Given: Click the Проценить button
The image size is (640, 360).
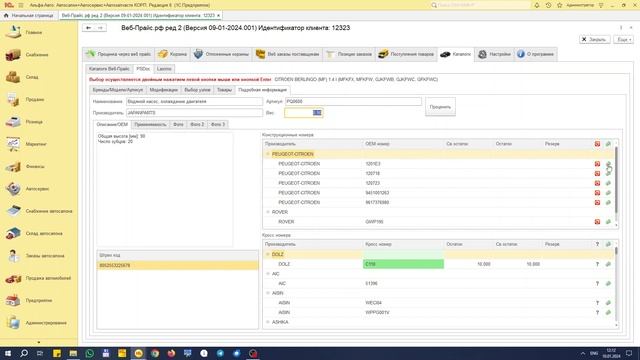Looking at the screenshot, I should tap(440, 107).
